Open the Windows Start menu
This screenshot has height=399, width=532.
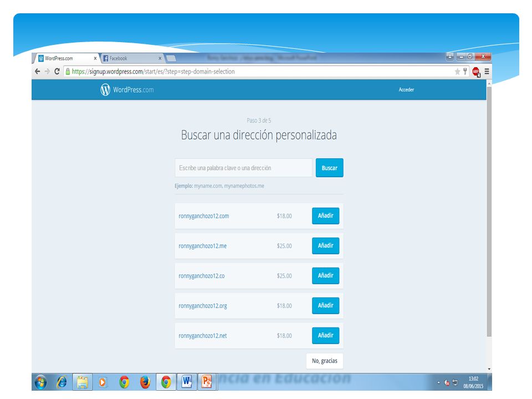point(41,382)
